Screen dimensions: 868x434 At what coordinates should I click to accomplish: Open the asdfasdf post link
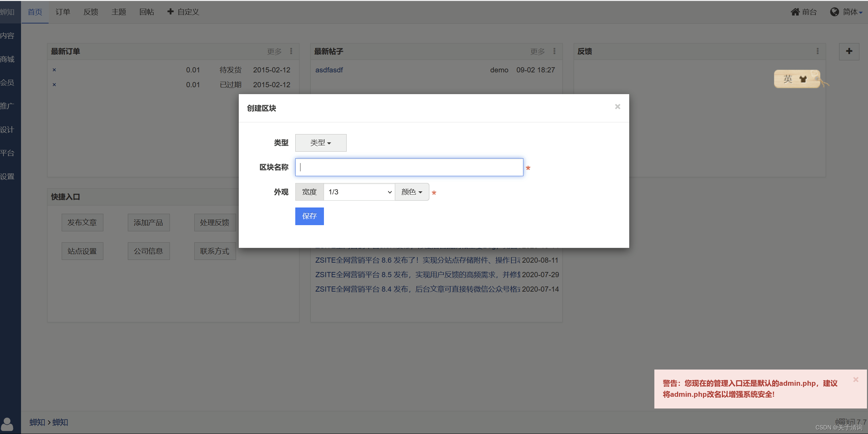(x=329, y=70)
